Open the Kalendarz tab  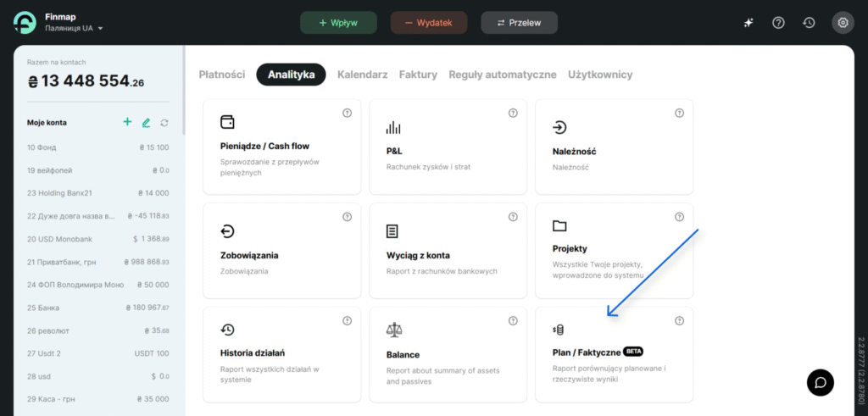[362, 75]
